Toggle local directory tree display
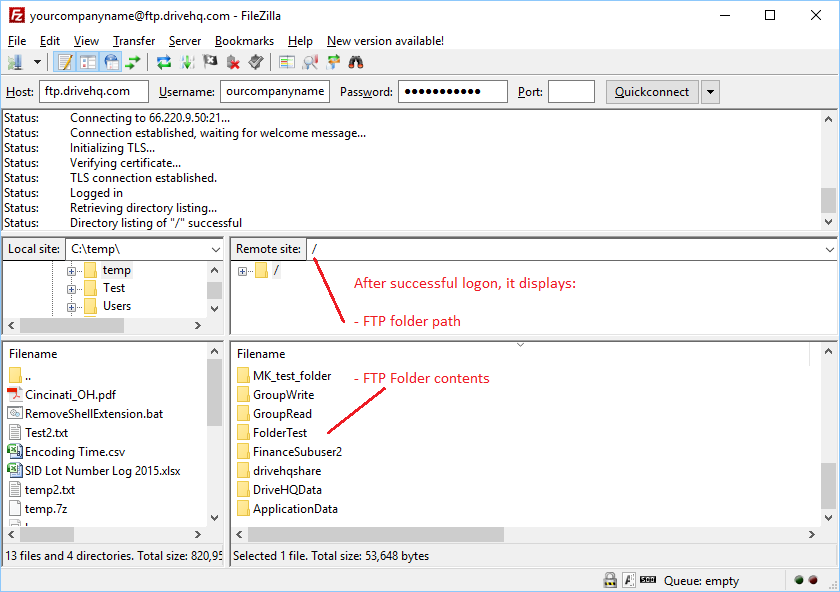The height and width of the screenshot is (592, 840). coord(88,62)
